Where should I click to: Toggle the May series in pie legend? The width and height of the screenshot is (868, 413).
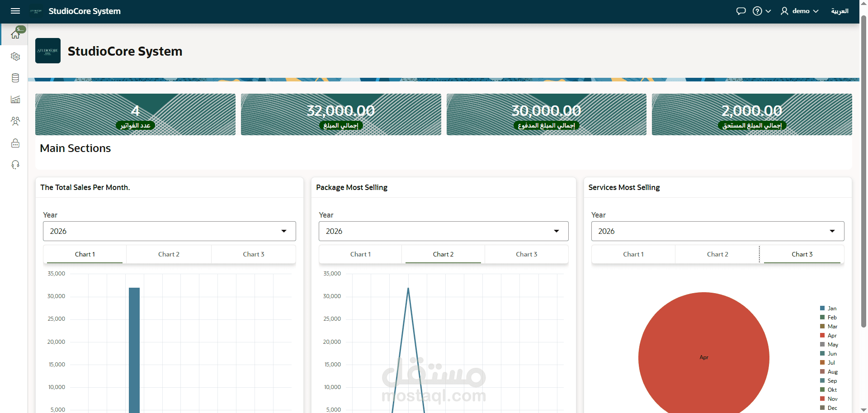[829, 345]
